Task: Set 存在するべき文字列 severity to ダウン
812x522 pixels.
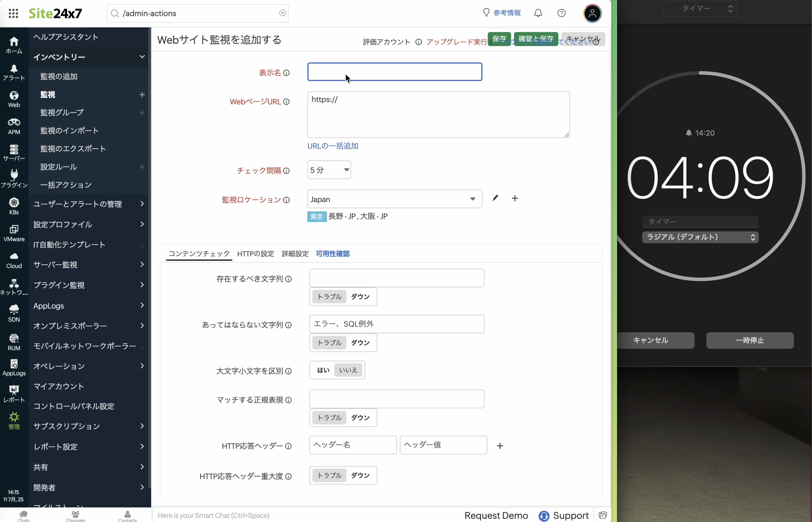Action: 360,297
